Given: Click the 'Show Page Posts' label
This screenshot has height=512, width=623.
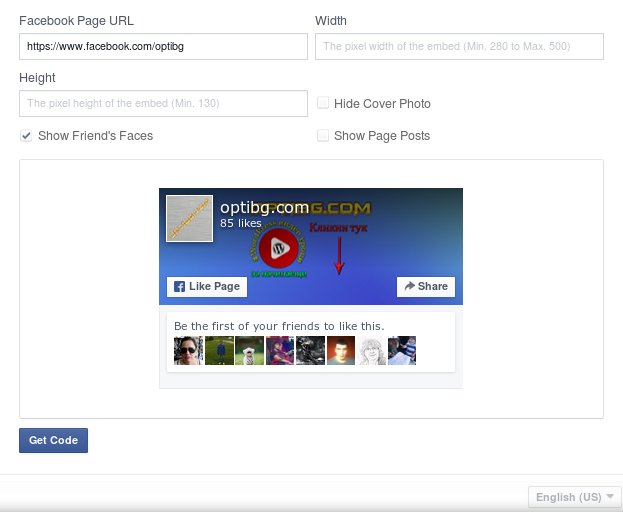Looking at the screenshot, I should click(382, 136).
